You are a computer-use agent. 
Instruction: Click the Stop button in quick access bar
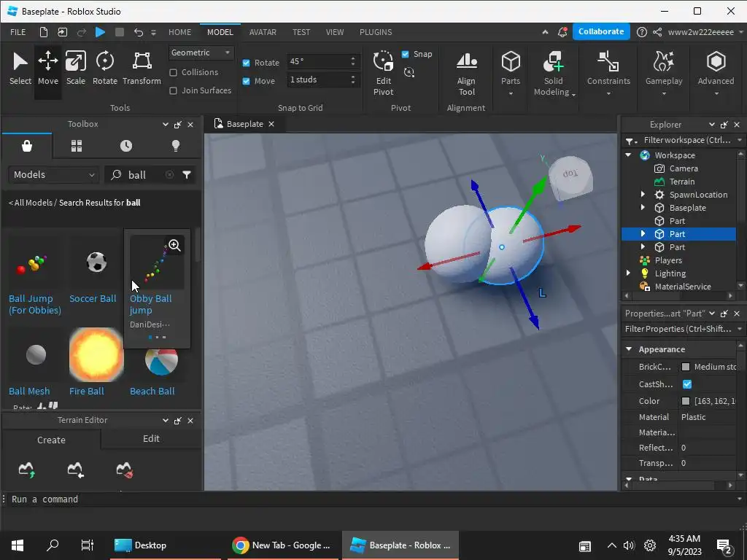pyautogui.click(x=120, y=32)
